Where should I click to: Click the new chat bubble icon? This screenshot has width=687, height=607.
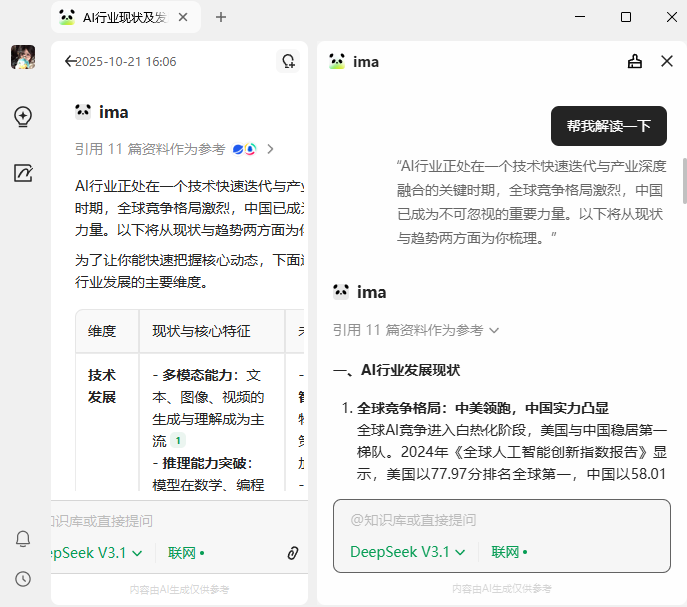pyautogui.click(x=288, y=62)
